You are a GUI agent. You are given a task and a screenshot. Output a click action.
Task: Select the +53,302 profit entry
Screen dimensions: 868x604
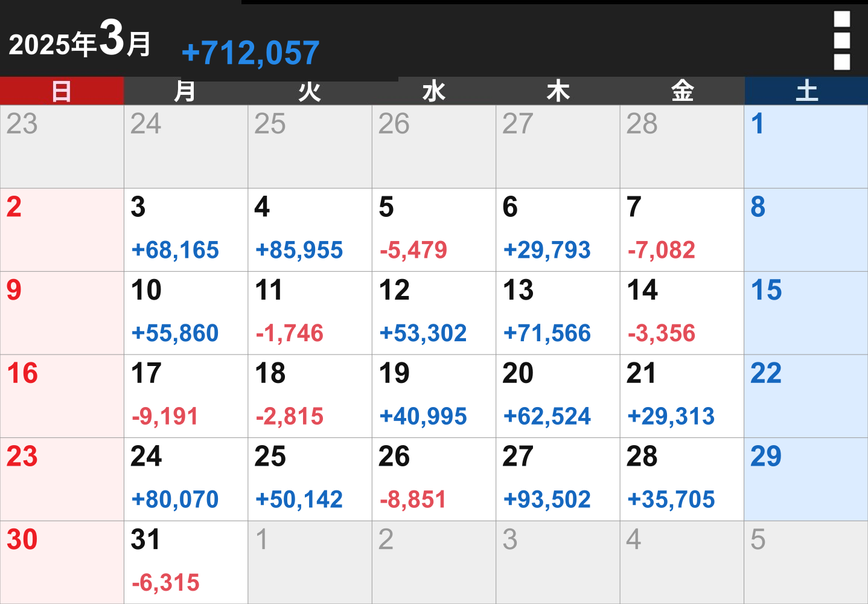click(423, 333)
